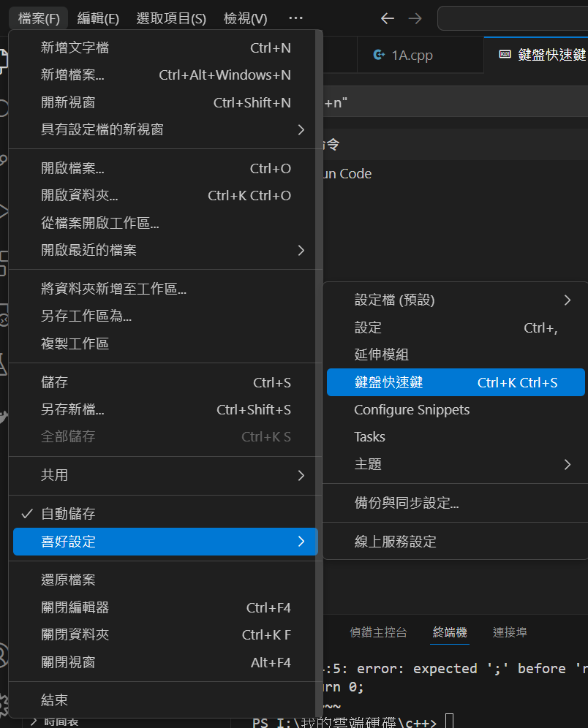Choose 開啟檔案...
588x728 pixels.
point(165,169)
